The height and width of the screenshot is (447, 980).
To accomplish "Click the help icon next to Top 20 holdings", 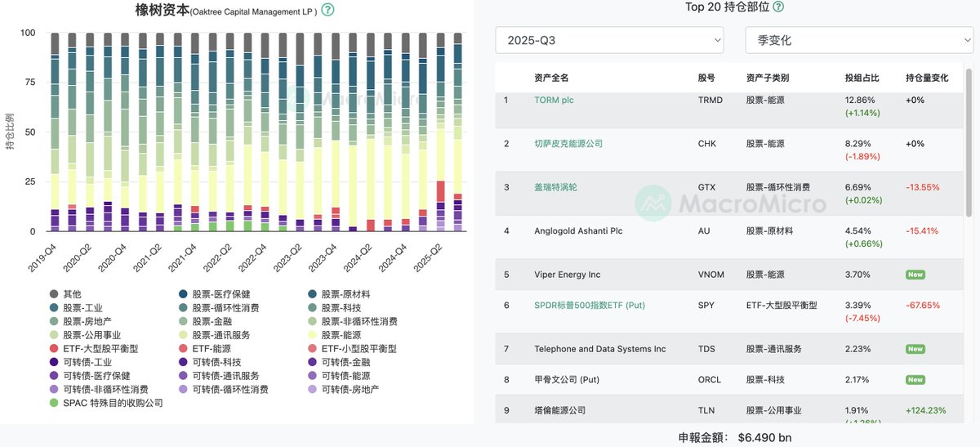I will 778,7.
